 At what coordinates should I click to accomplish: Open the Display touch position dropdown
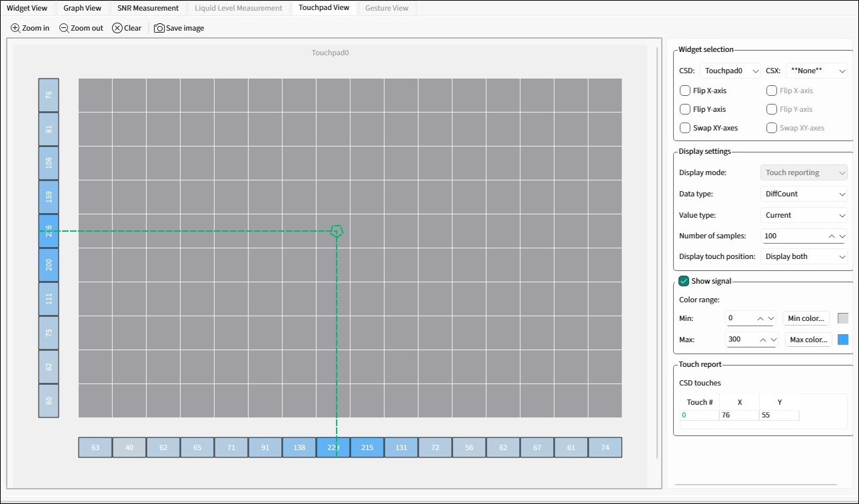804,256
